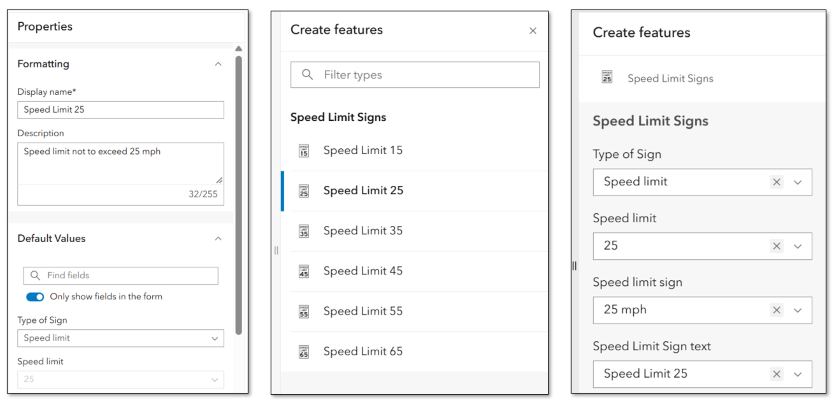Viewport: 836px width, 400px height.
Task: Click the Speed Limit 65 sign icon
Action: 304,351
